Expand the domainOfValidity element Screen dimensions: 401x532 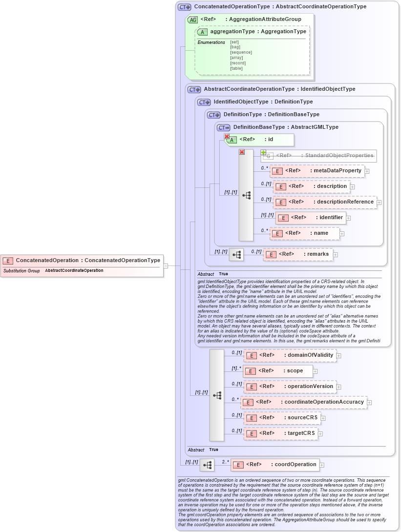point(339,356)
